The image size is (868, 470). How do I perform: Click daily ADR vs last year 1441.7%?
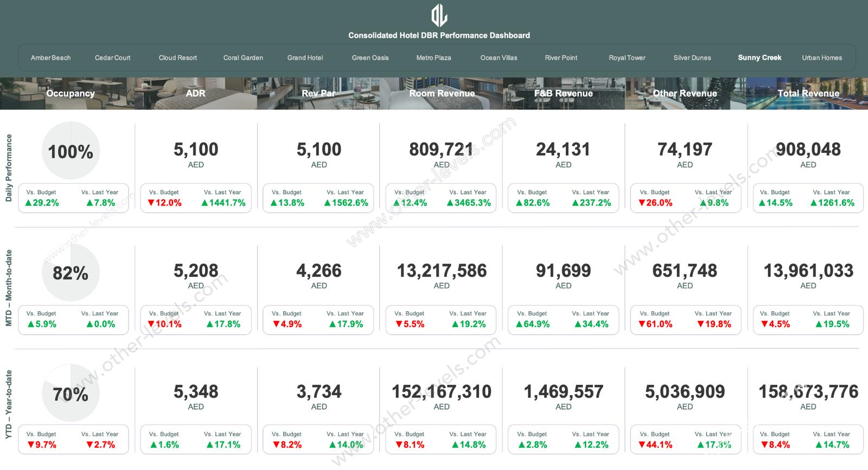223,203
